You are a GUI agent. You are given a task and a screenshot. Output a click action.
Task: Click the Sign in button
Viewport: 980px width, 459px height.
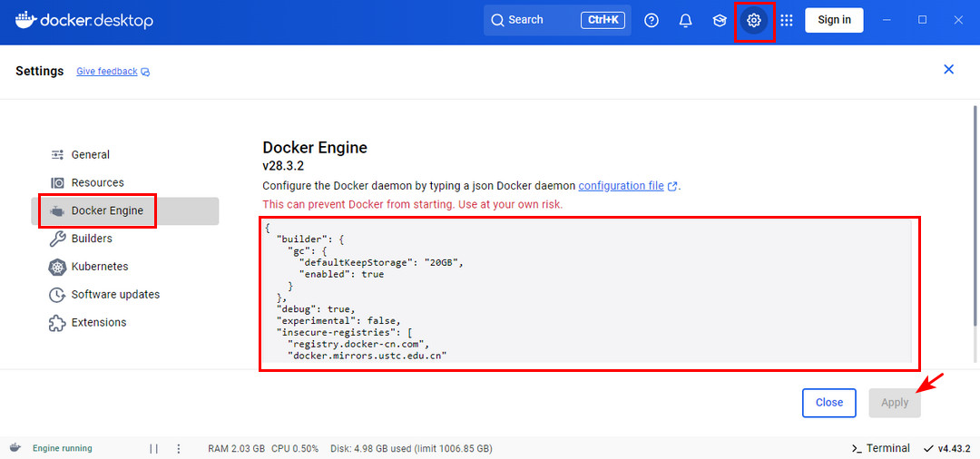(834, 20)
